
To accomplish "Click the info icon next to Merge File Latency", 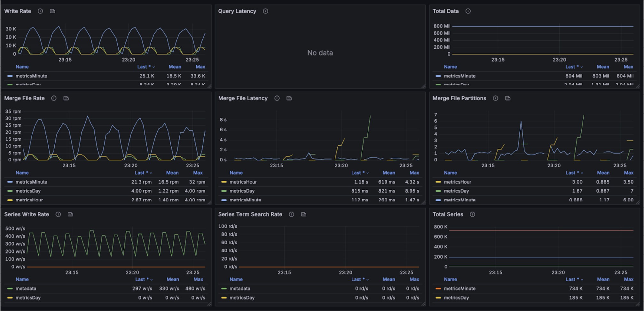I will [x=277, y=98].
